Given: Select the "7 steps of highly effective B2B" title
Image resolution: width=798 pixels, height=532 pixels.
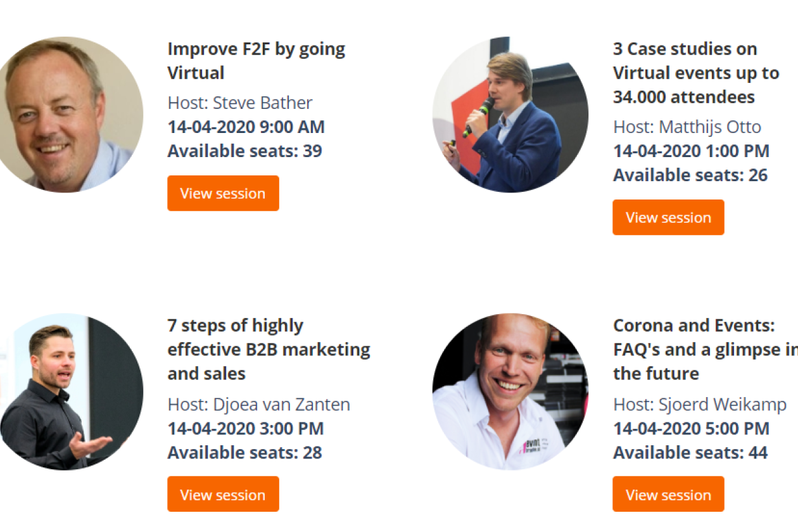Looking at the screenshot, I should click(269, 350).
